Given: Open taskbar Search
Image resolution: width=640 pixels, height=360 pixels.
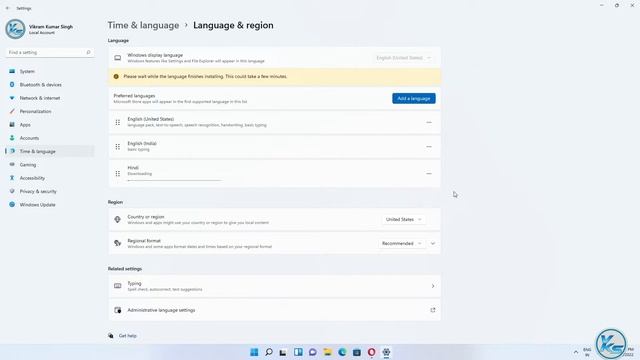Looking at the screenshot, I should click(x=269, y=352).
